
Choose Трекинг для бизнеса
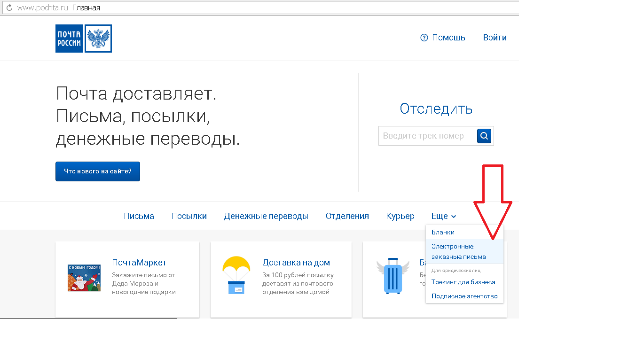pos(464,282)
